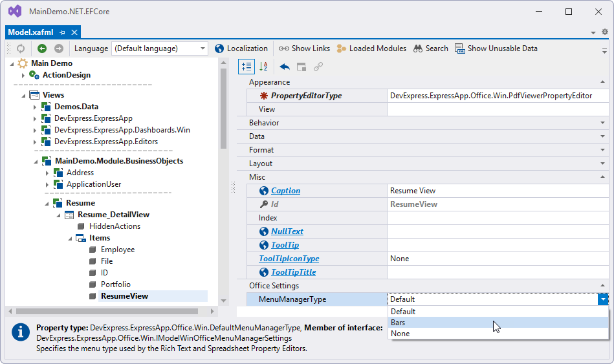Select the File item node
614x364 pixels.
click(x=107, y=261)
